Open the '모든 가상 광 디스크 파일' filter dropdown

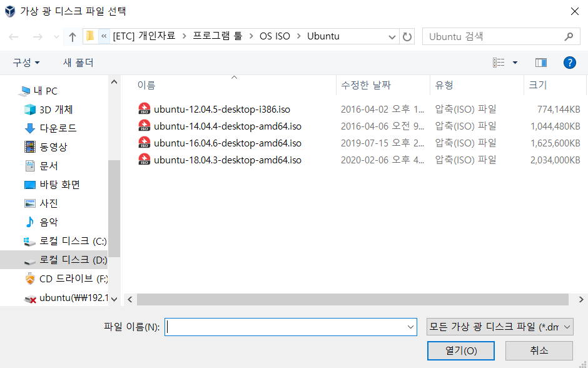tap(500, 327)
